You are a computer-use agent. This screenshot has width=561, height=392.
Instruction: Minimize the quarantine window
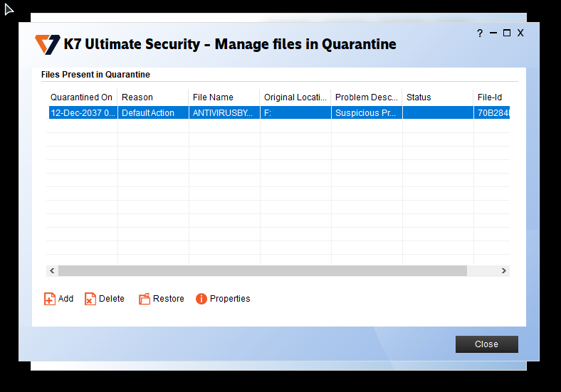click(x=493, y=33)
